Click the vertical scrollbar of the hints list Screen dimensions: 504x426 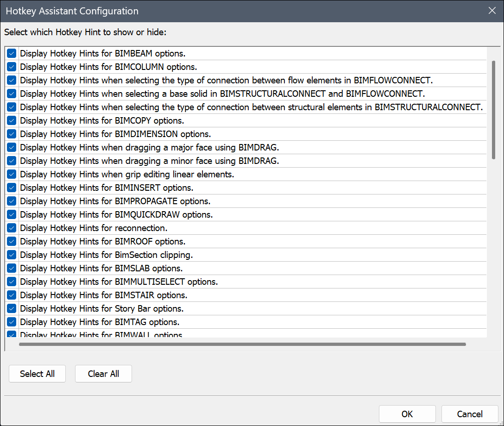click(494, 110)
